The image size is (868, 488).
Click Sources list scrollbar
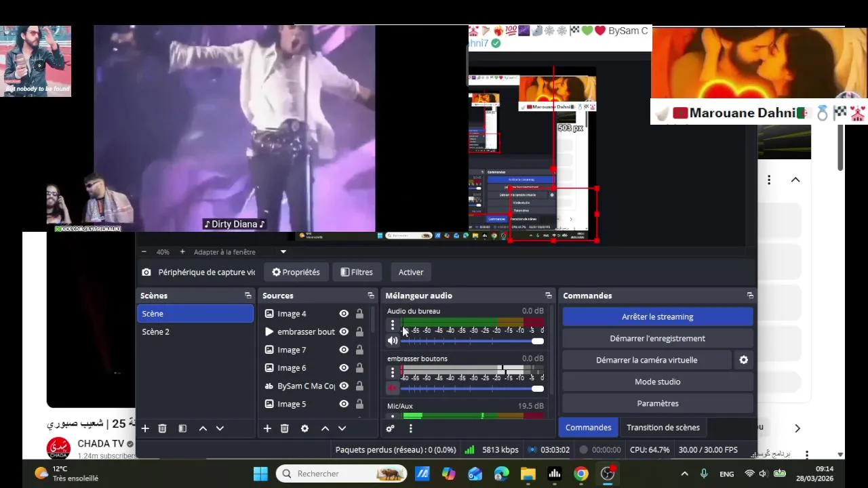373,320
